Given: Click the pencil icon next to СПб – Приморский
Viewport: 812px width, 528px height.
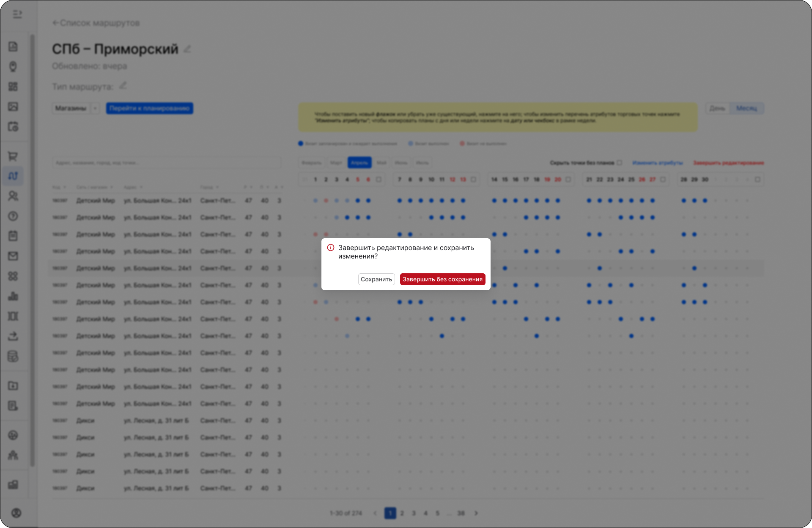Looking at the screenshot, I should (x=187, y=49).
